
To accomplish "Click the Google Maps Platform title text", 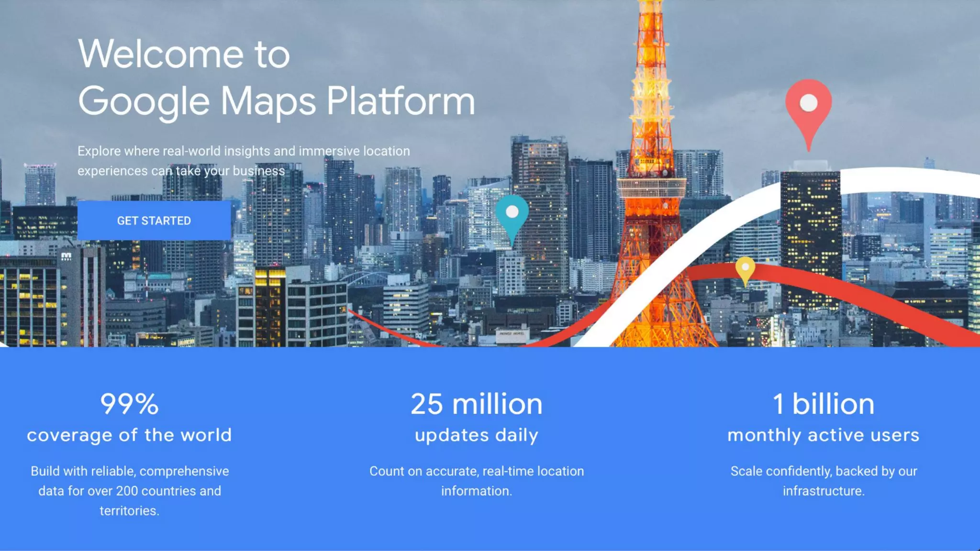I will [276, 101].
